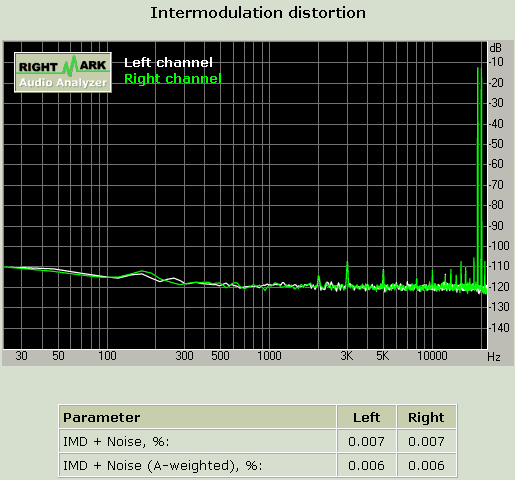
Task: Click the spike at 3K frequency
Action: (347, 274)
